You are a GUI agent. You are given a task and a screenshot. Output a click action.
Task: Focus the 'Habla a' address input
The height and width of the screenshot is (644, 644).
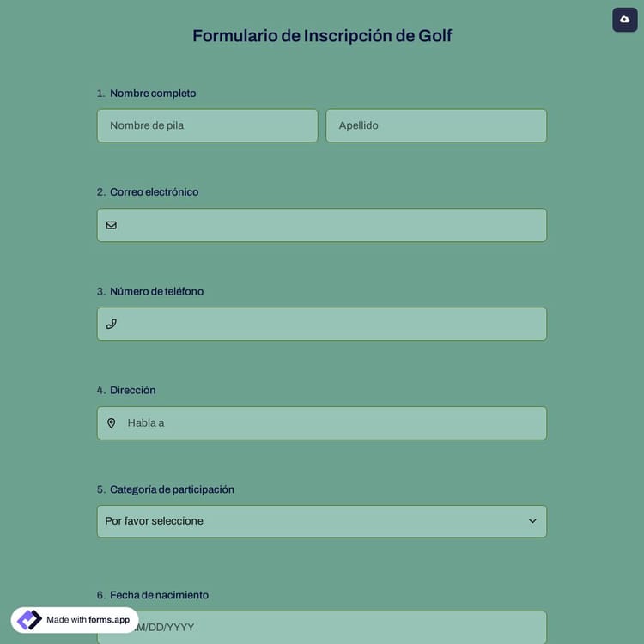tap(331, 423)
